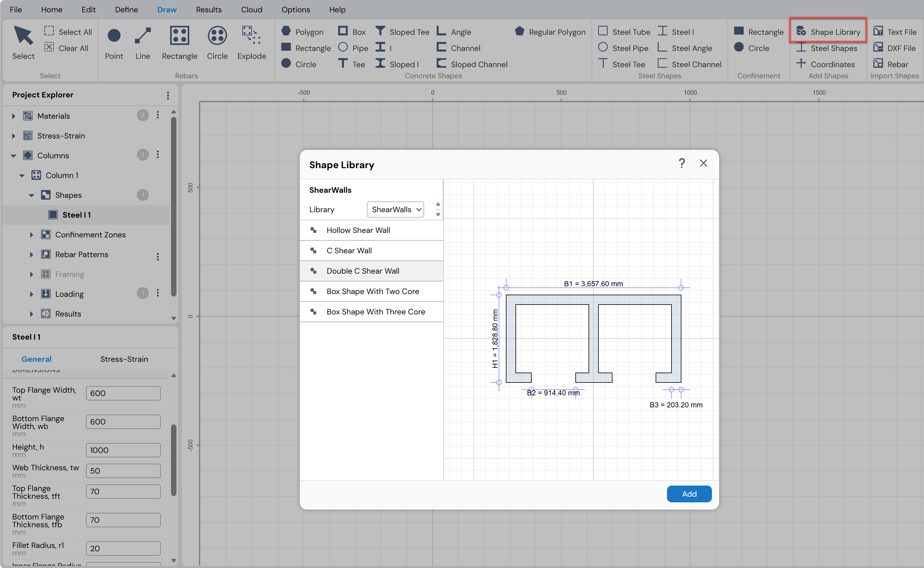This screenshot has width=924, height=568.
Task: Open Materials row options menu
Action: click(158, 115)
